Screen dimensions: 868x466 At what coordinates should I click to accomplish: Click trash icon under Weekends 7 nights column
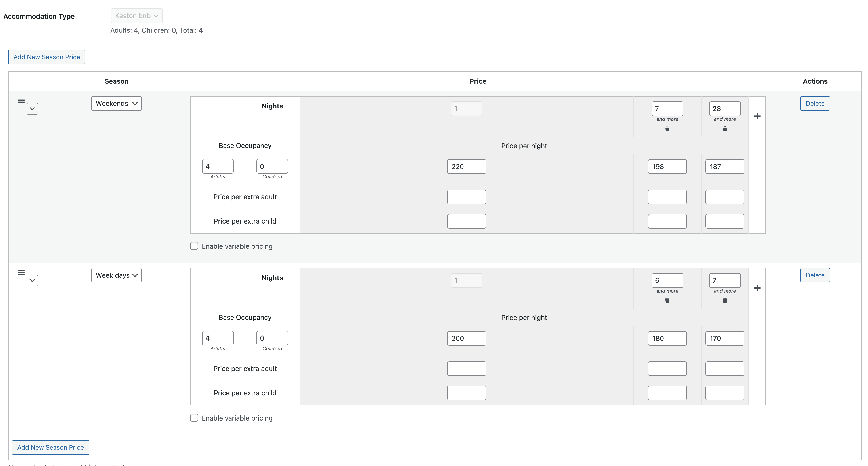pos(667,129)
